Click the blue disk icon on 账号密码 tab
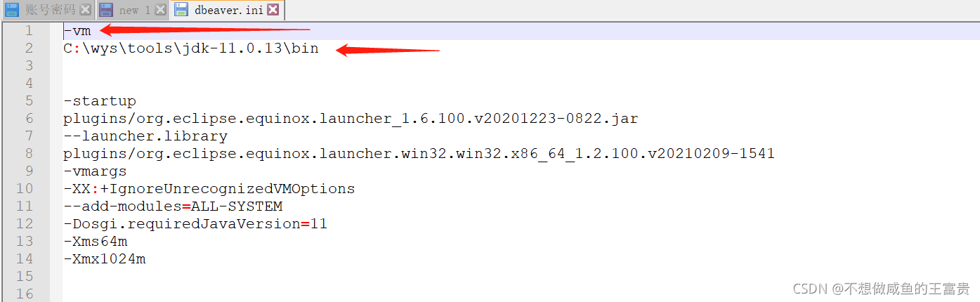This screenshot has width=980, height=302. 13,10
